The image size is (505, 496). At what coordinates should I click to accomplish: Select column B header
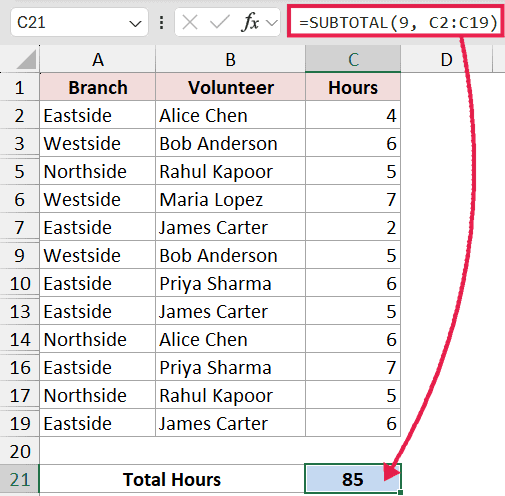click(230, 60)
